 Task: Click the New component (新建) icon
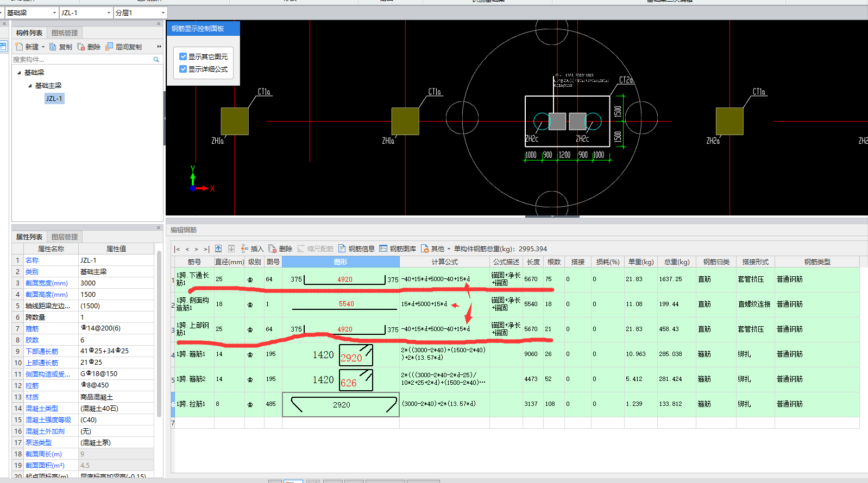(19, 47)
